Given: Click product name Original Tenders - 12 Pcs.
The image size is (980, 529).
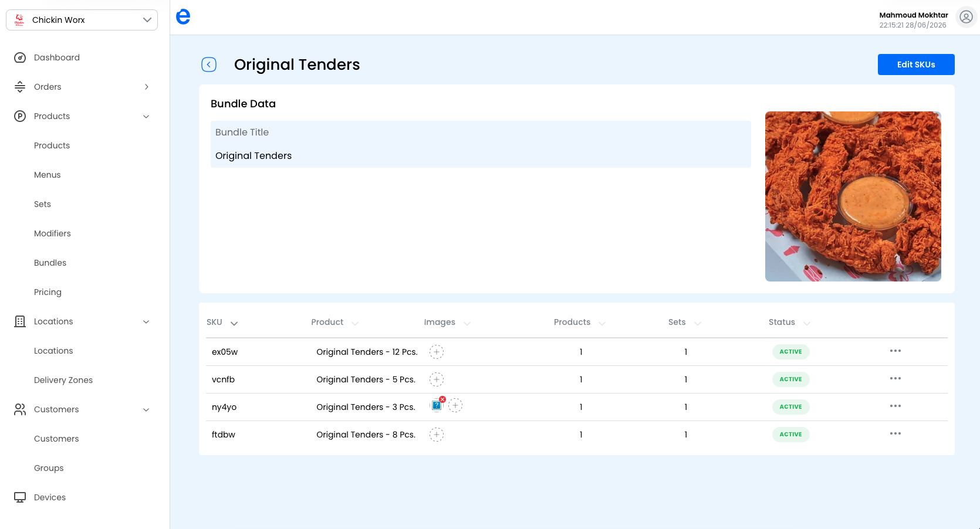Looking at the screenshot, I should tap(367, 352).
